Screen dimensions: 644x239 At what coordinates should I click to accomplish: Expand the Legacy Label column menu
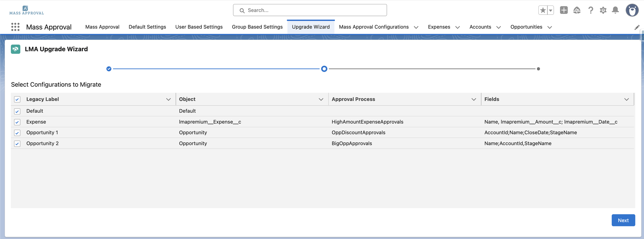(168, 99)
